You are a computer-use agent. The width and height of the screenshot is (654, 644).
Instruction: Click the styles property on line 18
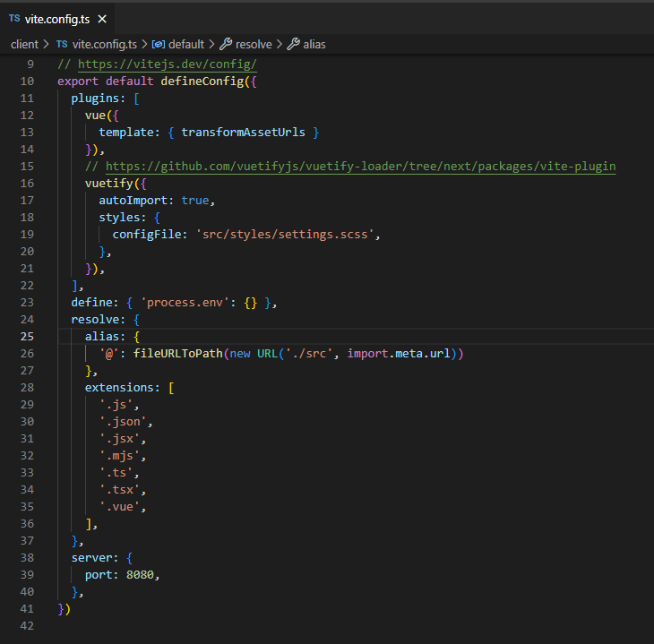pos(119,218)
